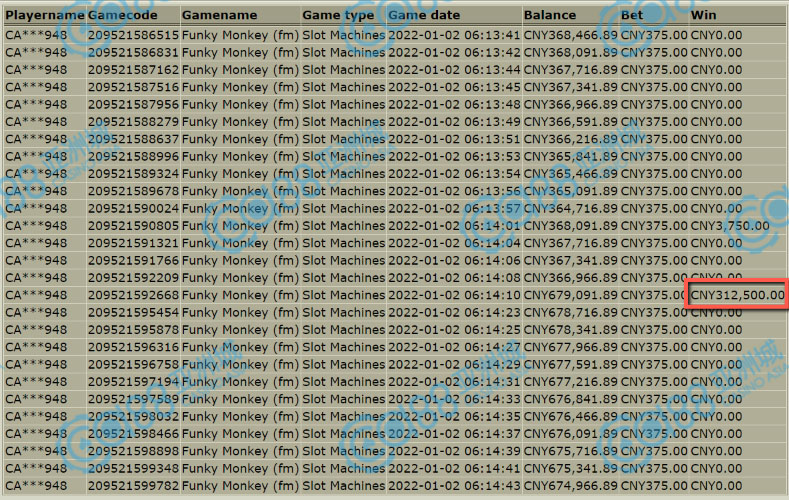Select the 06:14:10 game date cell

(x=454, y=295)
